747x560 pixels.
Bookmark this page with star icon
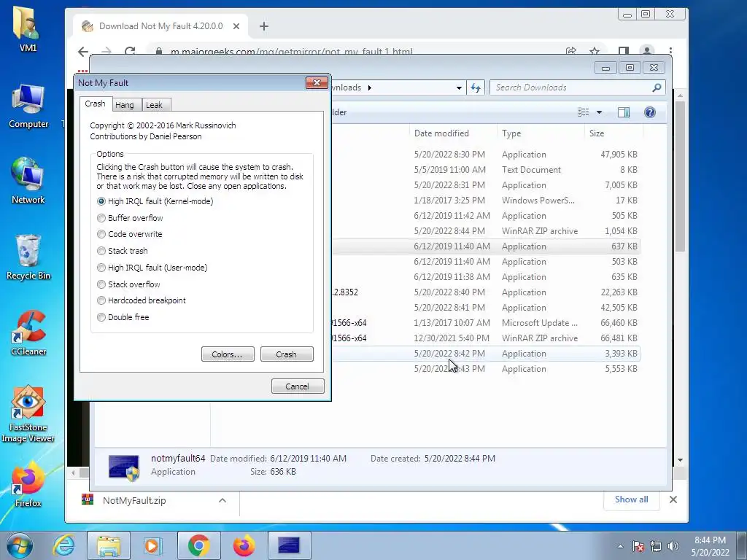[x=595, y=51]
